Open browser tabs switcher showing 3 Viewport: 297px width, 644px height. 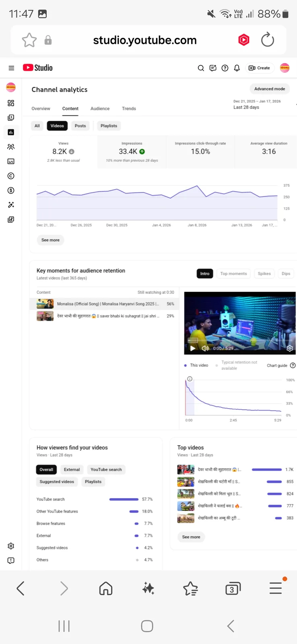(x=233, y=589)
